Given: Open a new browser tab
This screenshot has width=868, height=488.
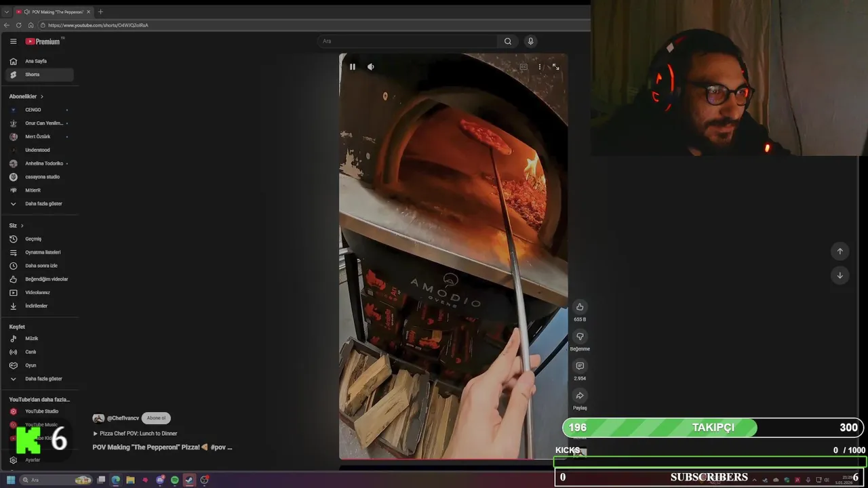Looking at the screenshot, I should tap(100, 12).
